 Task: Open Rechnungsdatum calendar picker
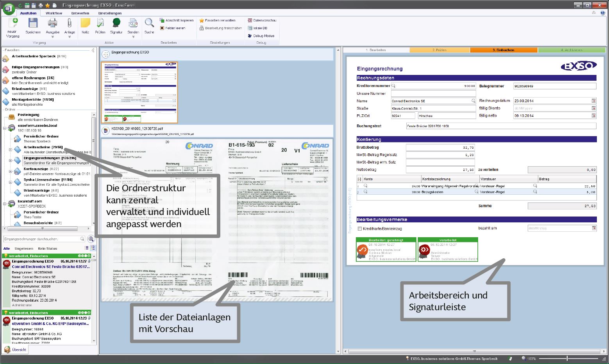[594, 101]
